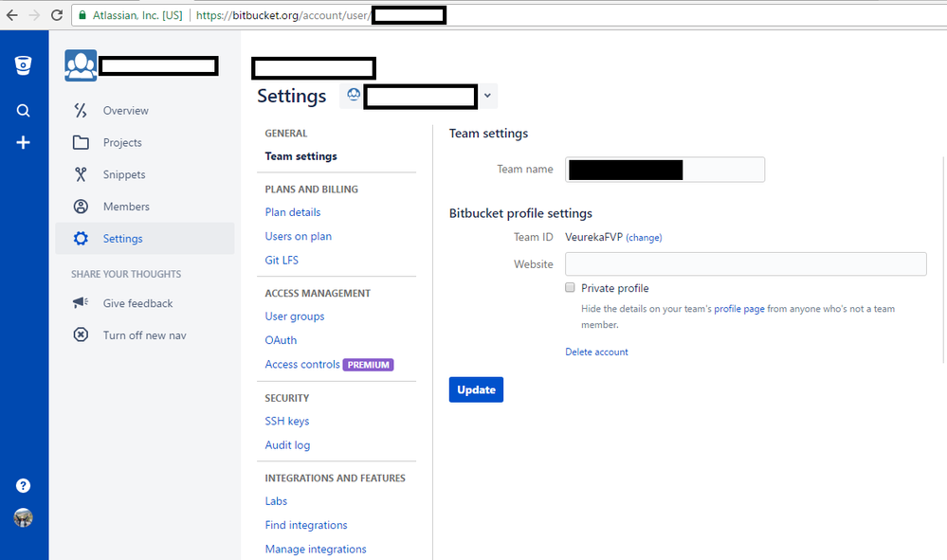Focus the Team name input field
Screen dimensions: 947x560
665,170
